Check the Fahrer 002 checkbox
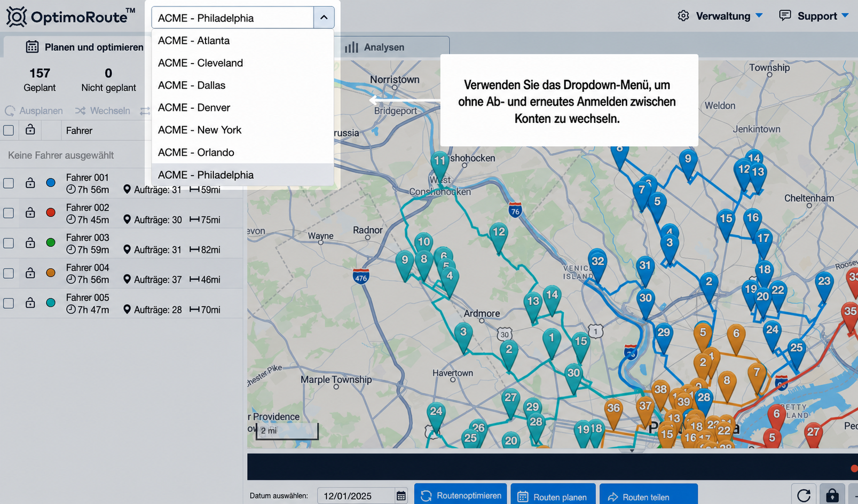 point(9,213)
